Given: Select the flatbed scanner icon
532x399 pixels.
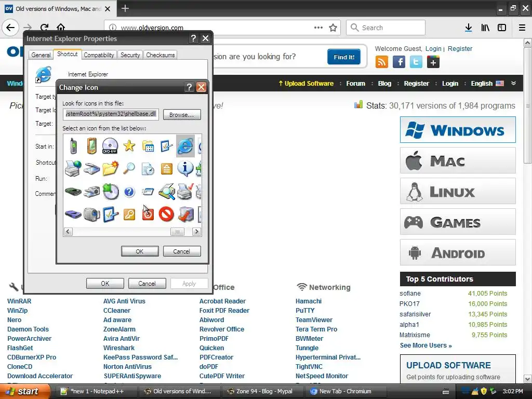Looking at the screenshot, I should click(91, 169).
